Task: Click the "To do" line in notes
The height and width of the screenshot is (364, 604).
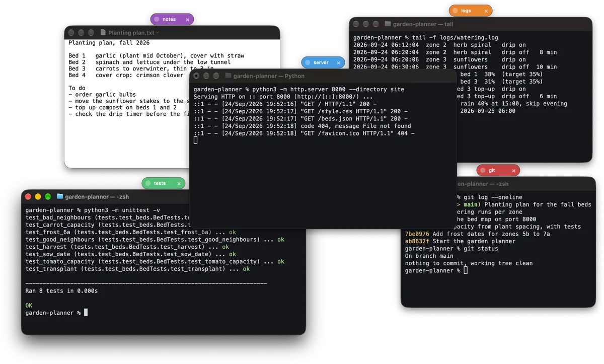Action: pyautogui.click(x=77, y=88)
